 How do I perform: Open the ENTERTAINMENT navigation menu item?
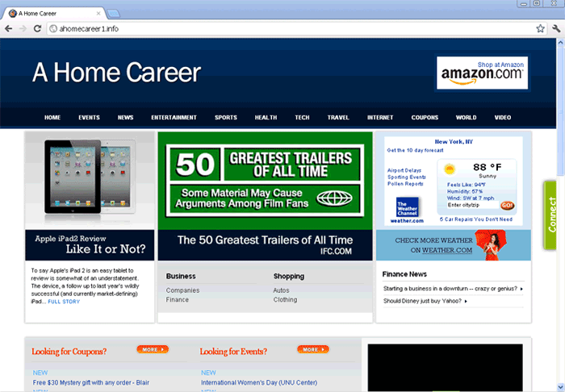coord(174,118)
